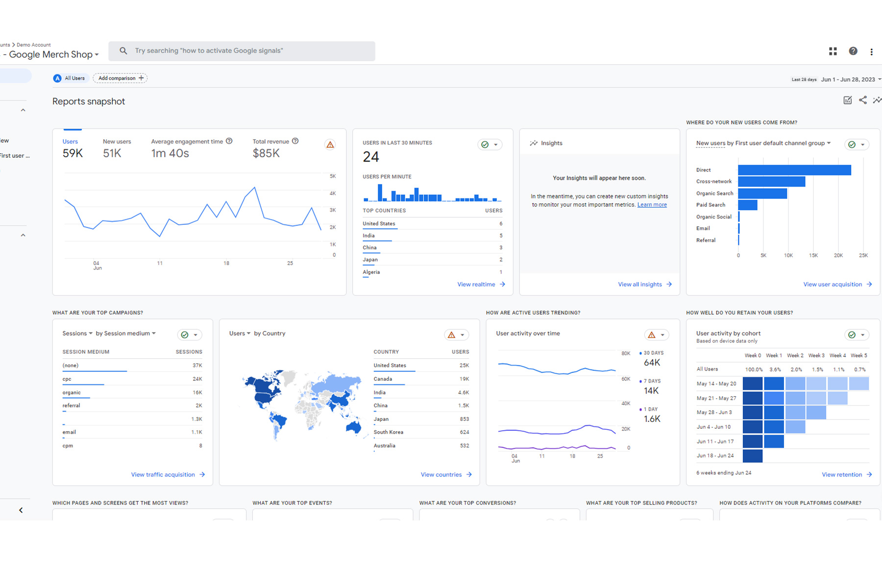Click green check status in cohort card
This screenshot has width=882, height=588.
(x=852, y=335)
